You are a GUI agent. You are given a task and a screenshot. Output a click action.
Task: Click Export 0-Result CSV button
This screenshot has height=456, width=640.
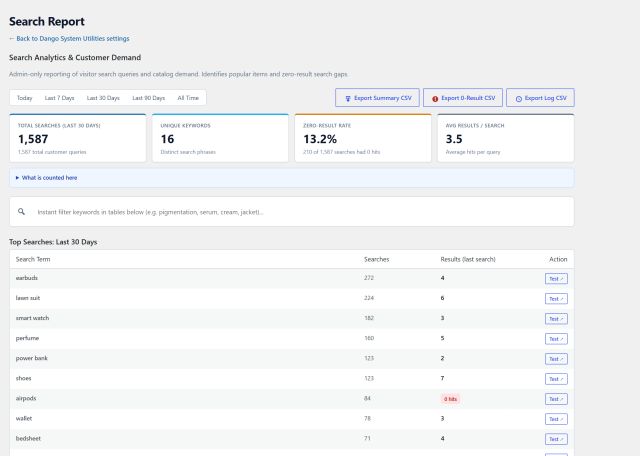(x=463, y=98)
